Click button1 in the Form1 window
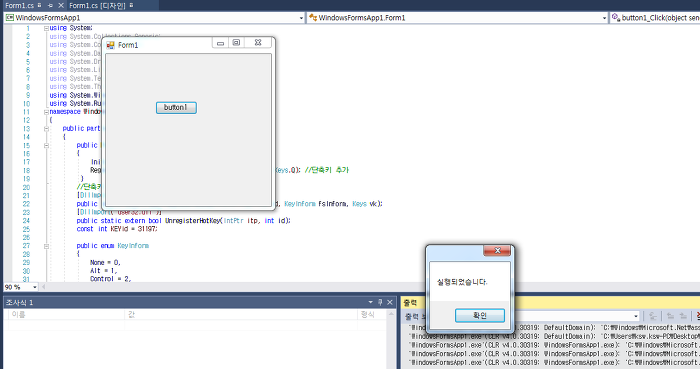The width and height of the screenshot is (700, 369). point(176,108)
